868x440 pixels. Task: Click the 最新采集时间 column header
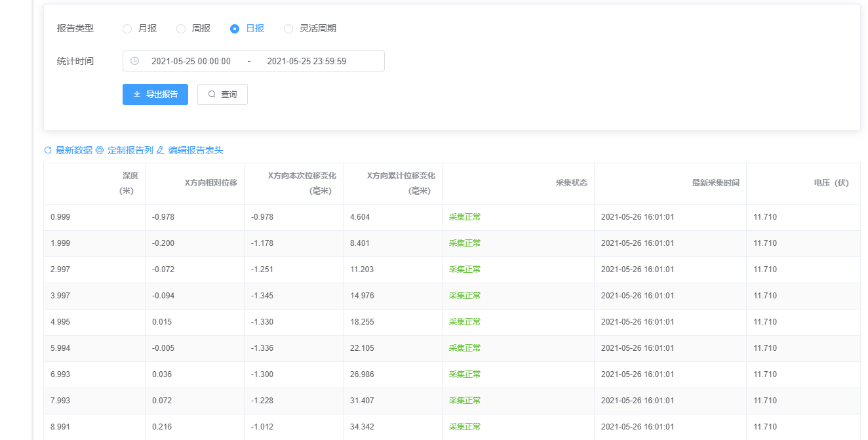point(670,184)
